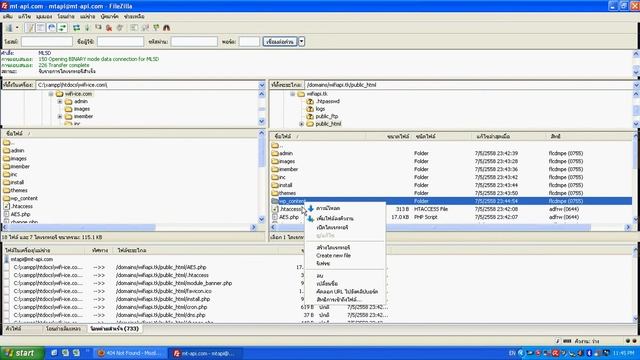Screen dimensions: 640x360
Task: Toggle the synchronized browsing toolbar button
Action: pos(156,28)
